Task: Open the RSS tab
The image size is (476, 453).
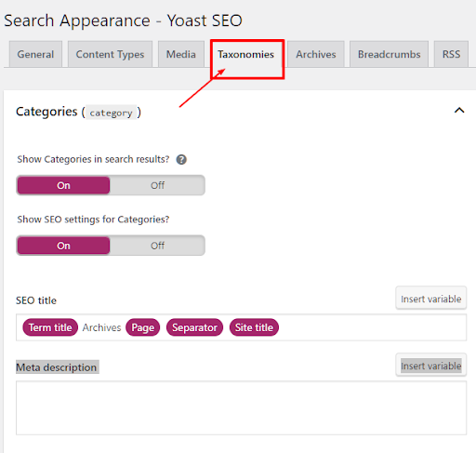Action: click(x=451, y=54)
